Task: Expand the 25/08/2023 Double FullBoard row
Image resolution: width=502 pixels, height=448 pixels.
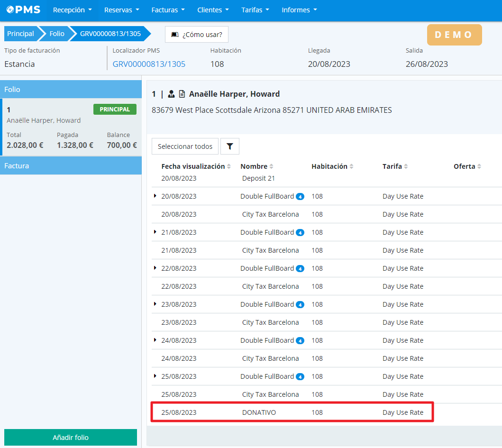Action: click(155, 376)
